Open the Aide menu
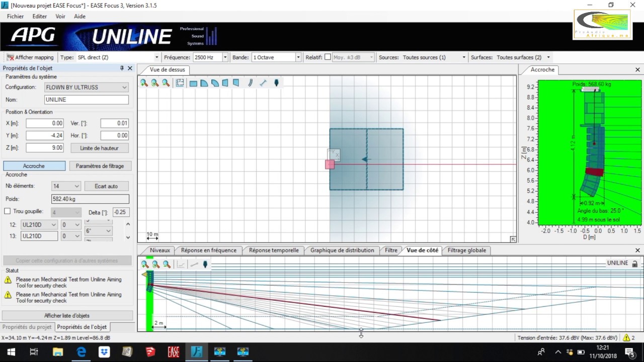 79,16
